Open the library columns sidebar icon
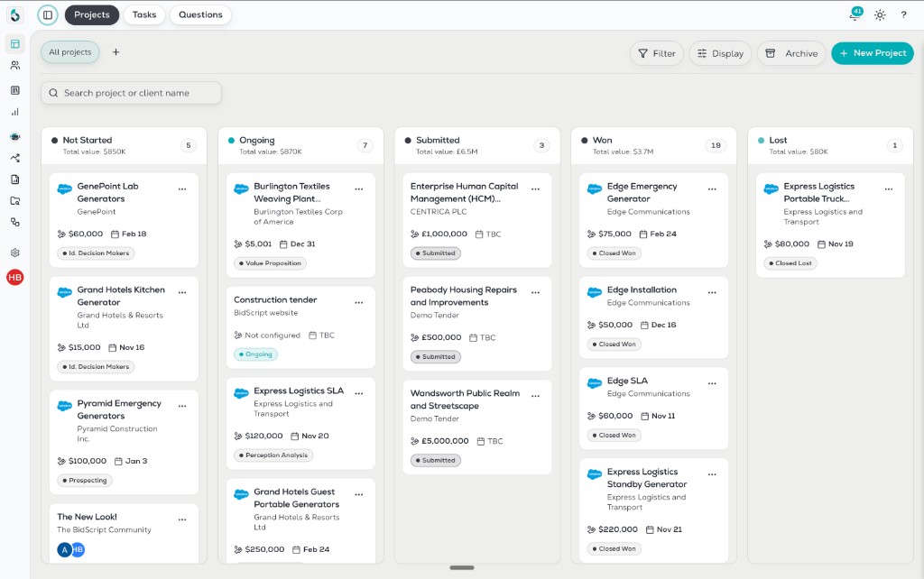Screen dimensions: 924x579 [15, 90]
